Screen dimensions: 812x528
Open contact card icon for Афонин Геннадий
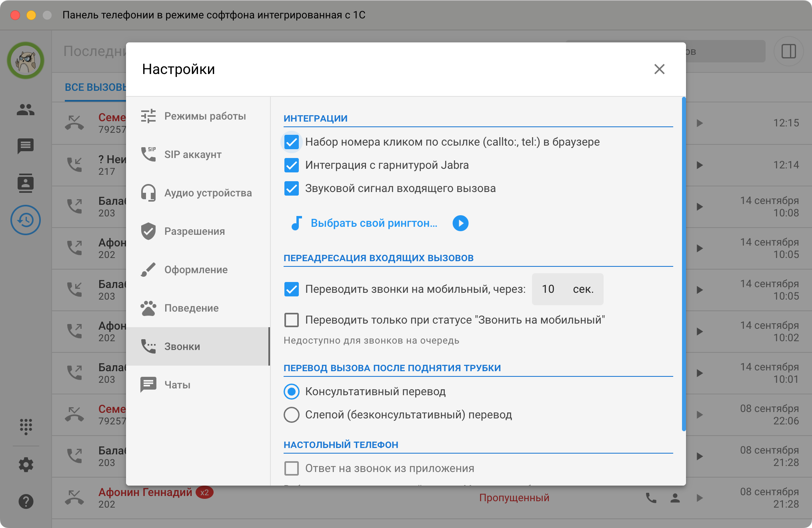tap(675, 498)
